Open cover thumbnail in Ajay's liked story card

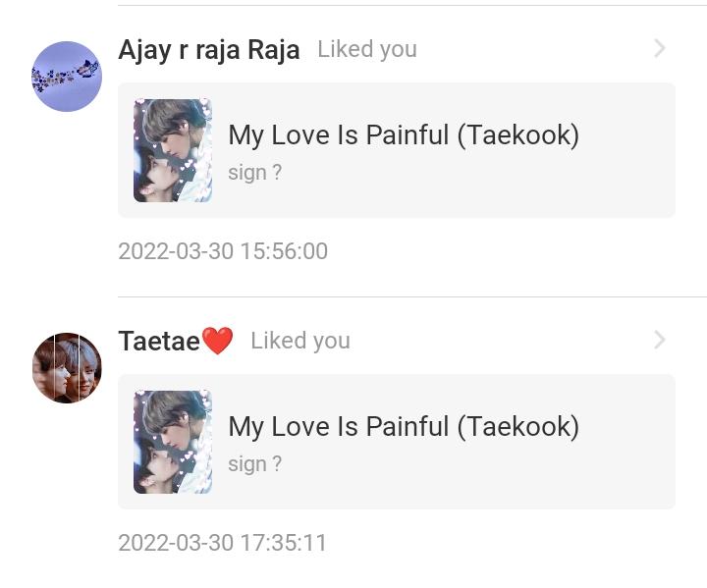click(x=173, y=150)
